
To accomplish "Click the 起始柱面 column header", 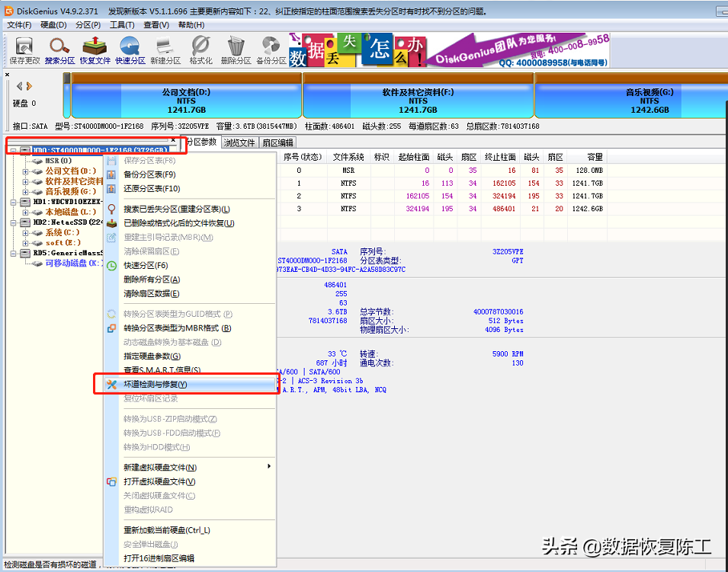I will point(414,157).
